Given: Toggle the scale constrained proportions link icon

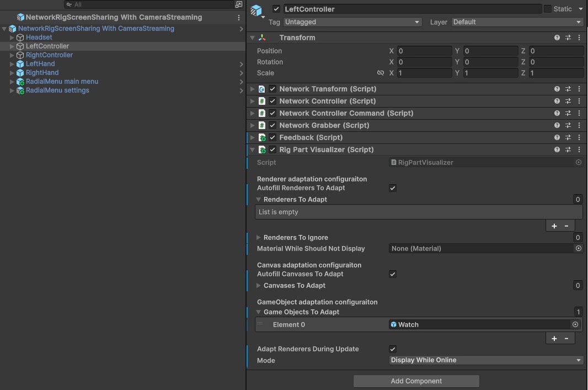Looking at the screenshot, I should [380, 73].
